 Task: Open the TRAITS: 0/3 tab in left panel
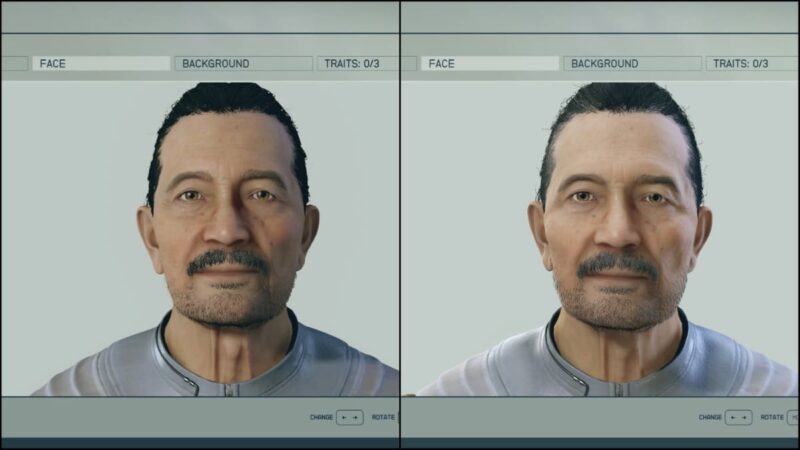pyautogui.click(x=357, y=63)
